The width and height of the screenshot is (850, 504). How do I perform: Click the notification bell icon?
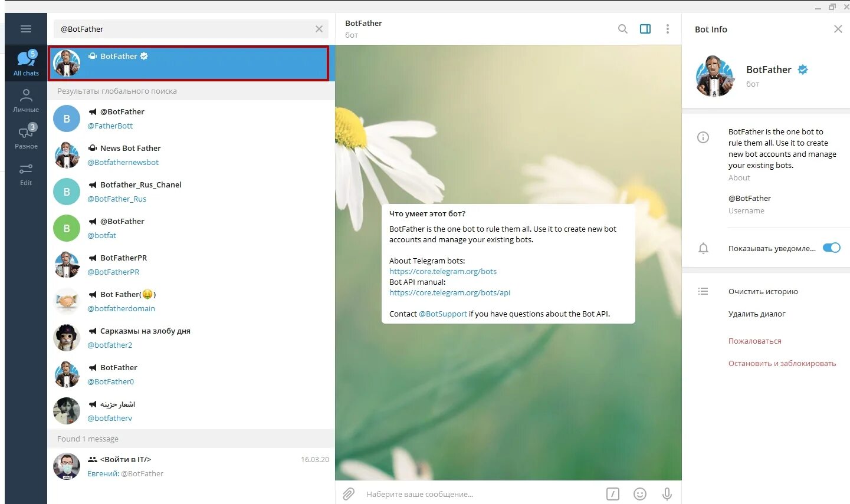click(703, 248)
